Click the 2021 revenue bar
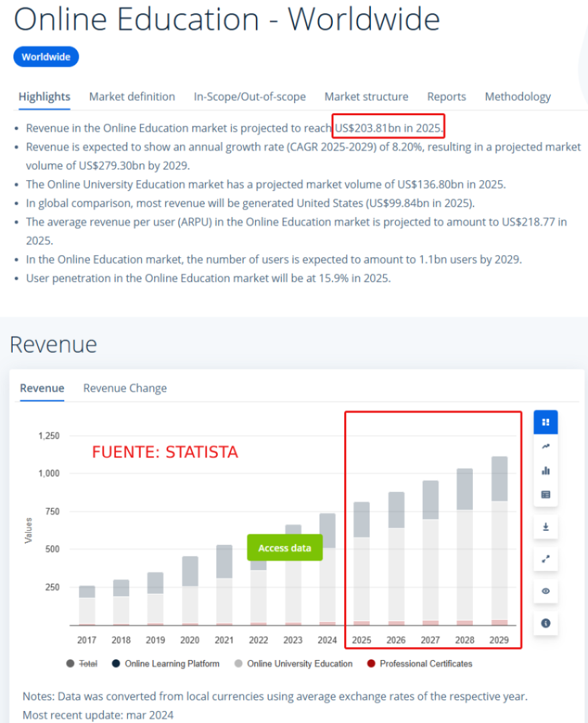588x723 pixels. 224,585
